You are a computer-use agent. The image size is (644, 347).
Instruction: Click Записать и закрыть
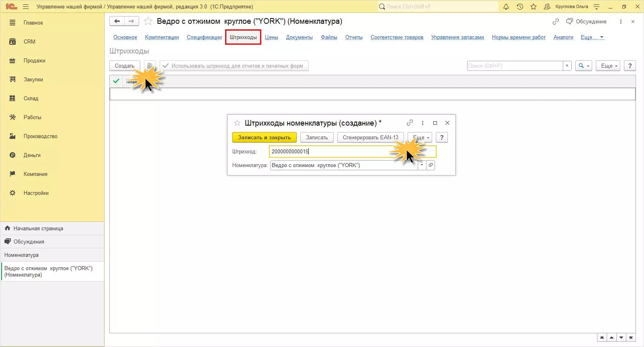265,138
